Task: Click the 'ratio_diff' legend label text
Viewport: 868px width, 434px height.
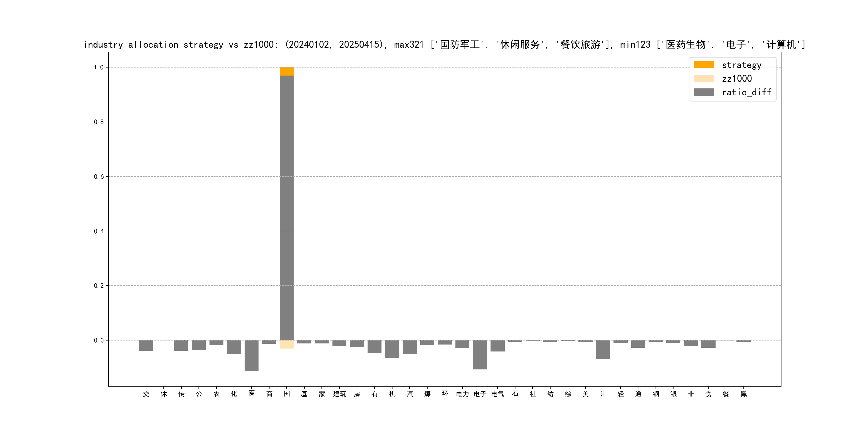Action: (x=746, y=92)
